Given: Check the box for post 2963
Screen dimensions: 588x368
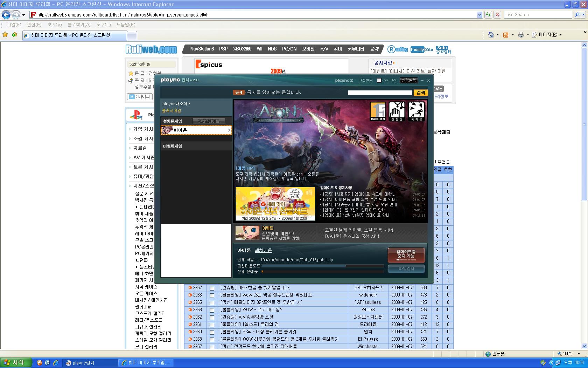Looking at the screenshot, I should click(212, 310).
